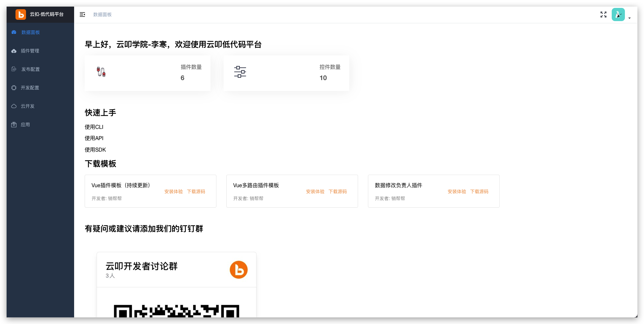Enter fullscreen mode via the expand icon
Image resolution: width=644 pixels, height=324 pixels.
[603, 15]
